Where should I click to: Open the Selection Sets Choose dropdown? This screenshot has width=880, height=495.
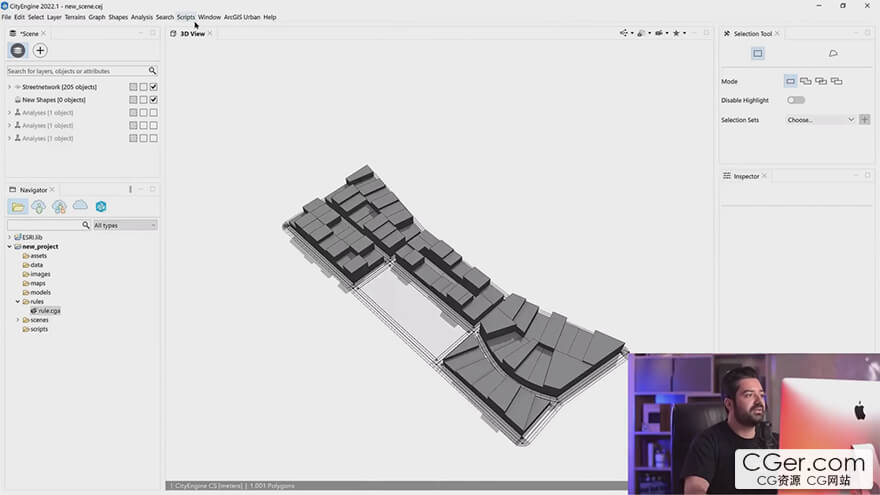(820, 119)
